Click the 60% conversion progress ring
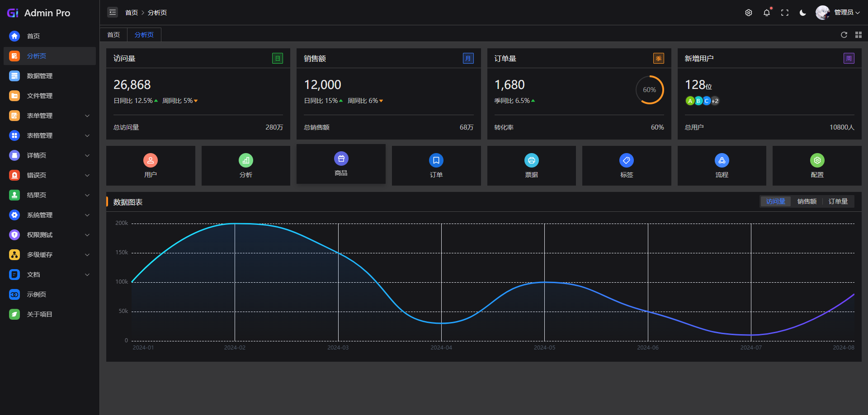 [x=650, y=89]
